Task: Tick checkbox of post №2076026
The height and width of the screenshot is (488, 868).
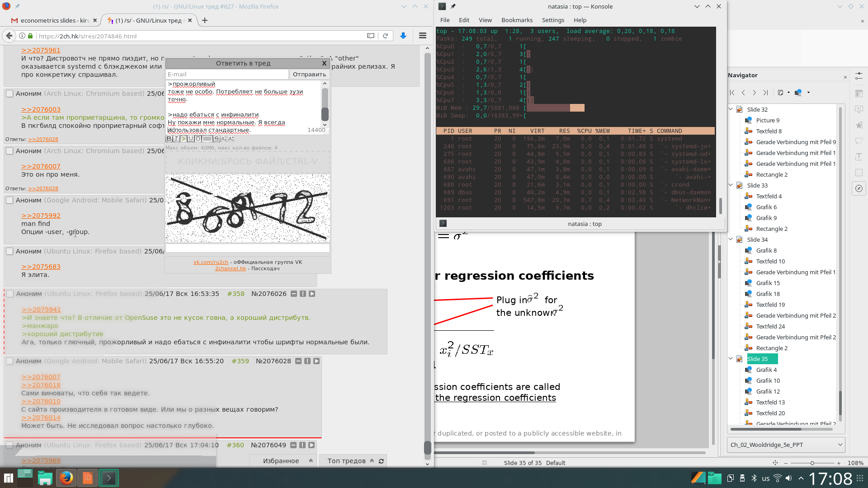Action: [x=10, y=294]
